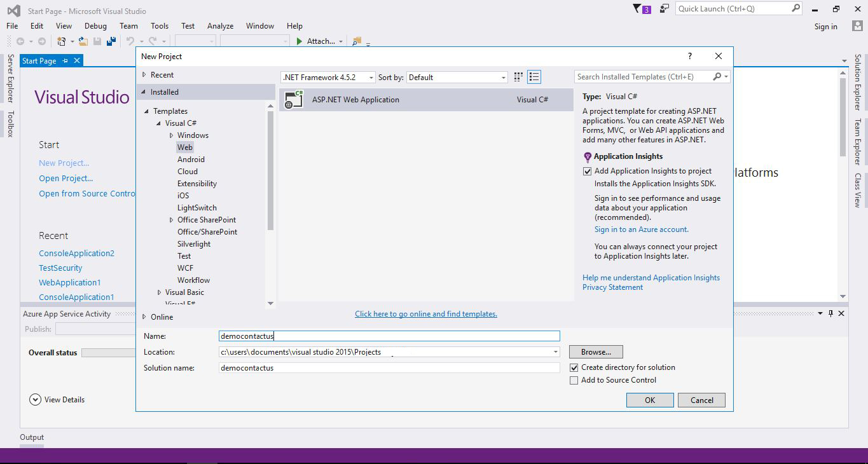Click the Quick Launch search magnifier
The height and width of the screenshot is (464, 868).
pyautogui.click(x=796, y=8)
